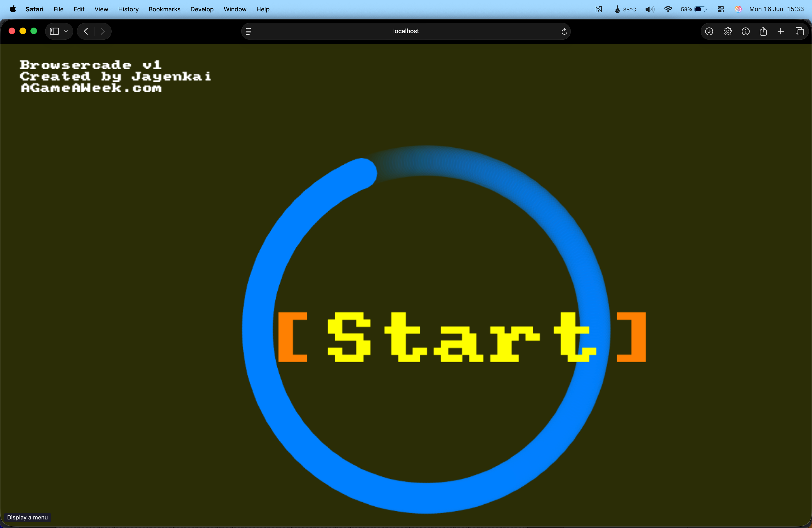Open the gear extension icon in toolbar
The width and height of the screenshot is (812, 528).
727,31
